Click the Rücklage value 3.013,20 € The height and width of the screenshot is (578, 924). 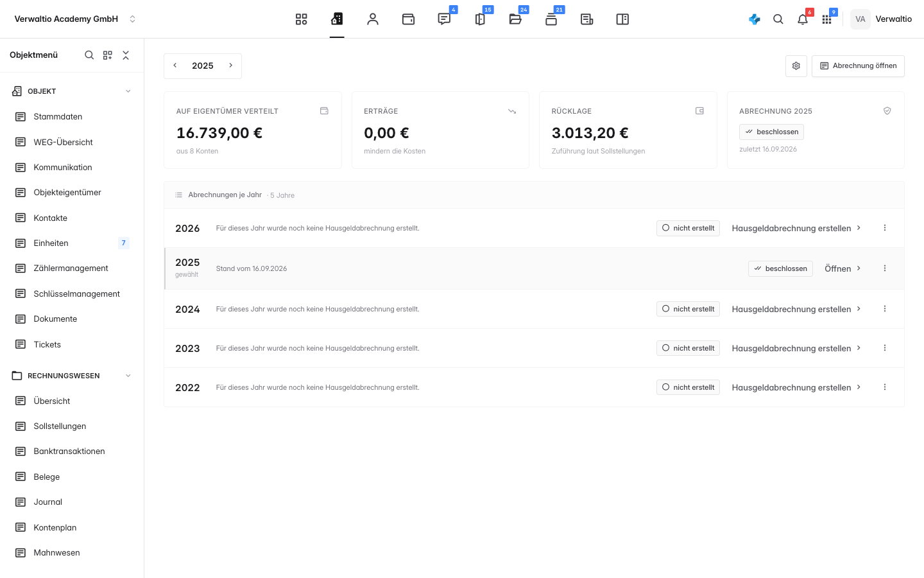(590, 133)
